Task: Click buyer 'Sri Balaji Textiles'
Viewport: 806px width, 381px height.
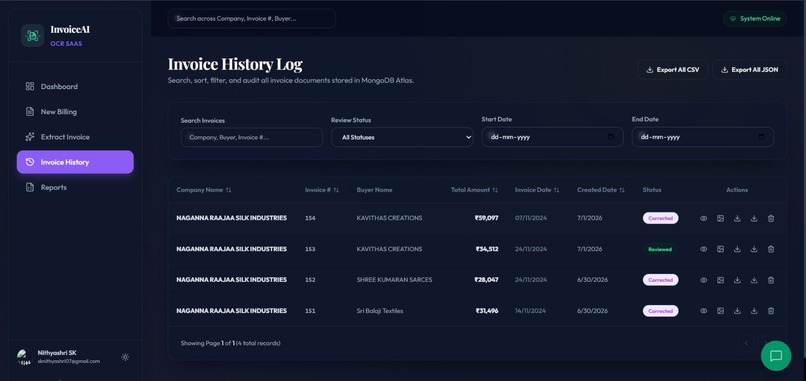Action: pos(380,311)
